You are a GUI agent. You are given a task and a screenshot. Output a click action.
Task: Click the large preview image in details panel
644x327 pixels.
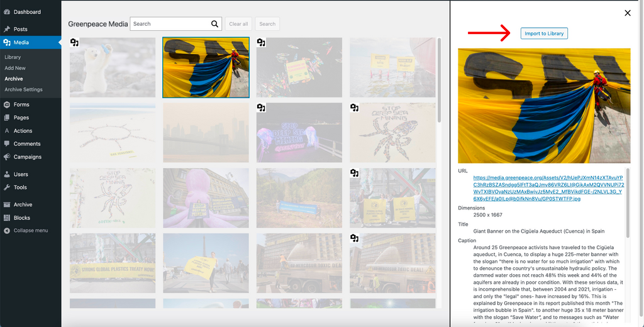(x=544, y=106)
